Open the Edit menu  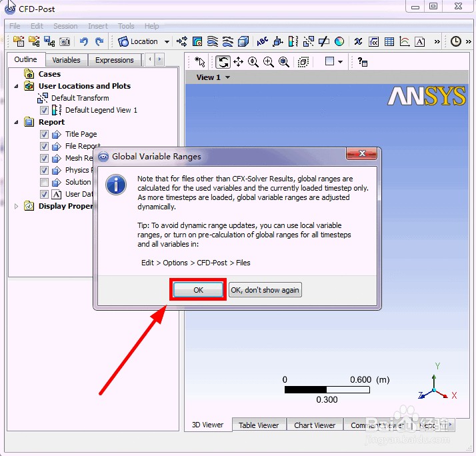click(x=37, y=26)
